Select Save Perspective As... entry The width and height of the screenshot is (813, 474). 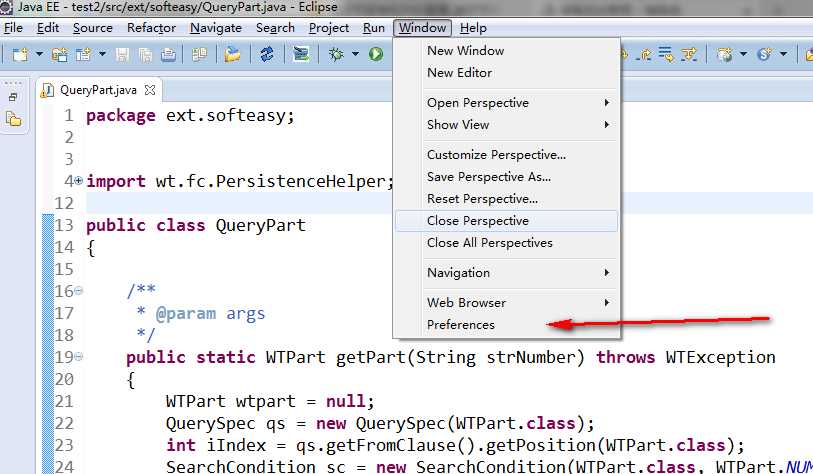click(507, 177)
